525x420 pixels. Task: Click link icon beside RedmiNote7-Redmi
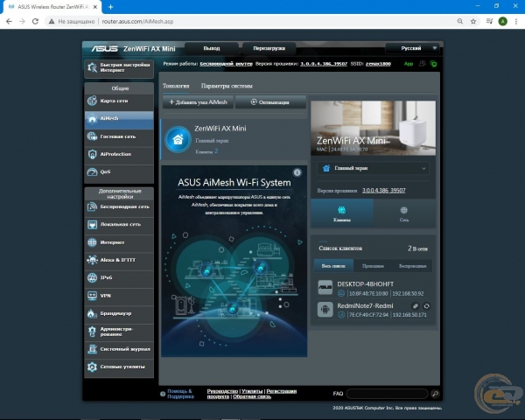[x=415, y=305]
